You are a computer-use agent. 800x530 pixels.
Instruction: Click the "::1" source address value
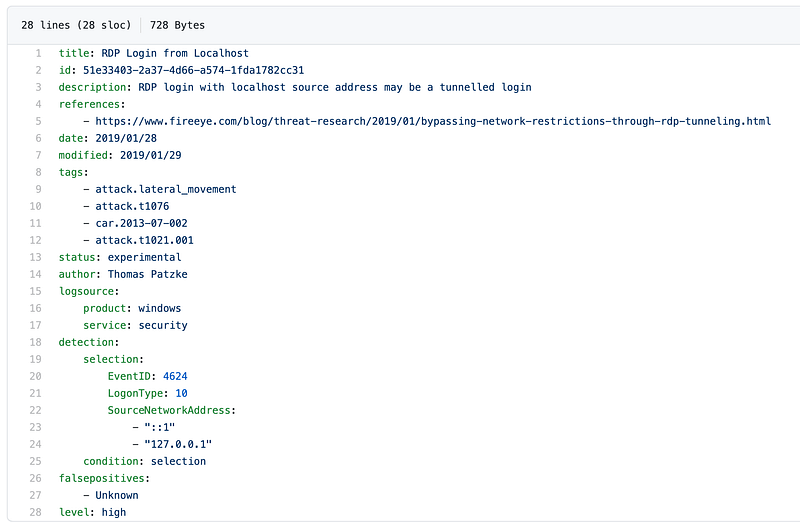click(160, 427)
